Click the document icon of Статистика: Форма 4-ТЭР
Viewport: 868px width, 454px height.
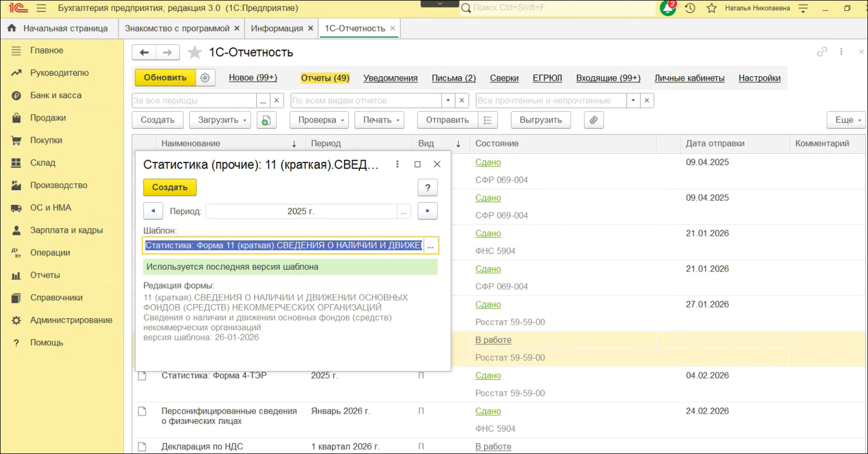coord(142,376)
